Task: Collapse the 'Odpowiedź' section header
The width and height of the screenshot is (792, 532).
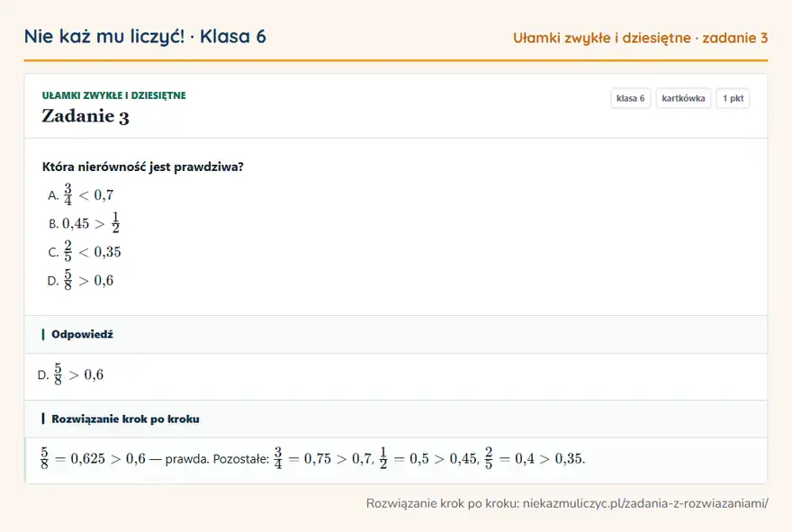Action: point(395,335)
